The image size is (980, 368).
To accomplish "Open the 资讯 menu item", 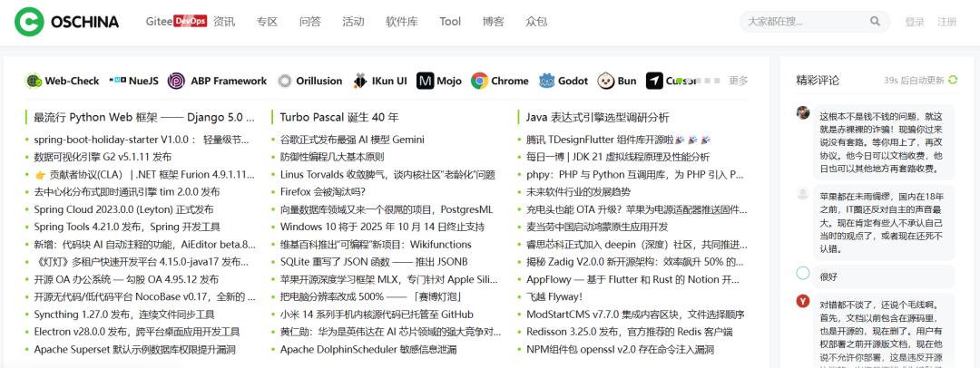I will click(x=224, y=22).
